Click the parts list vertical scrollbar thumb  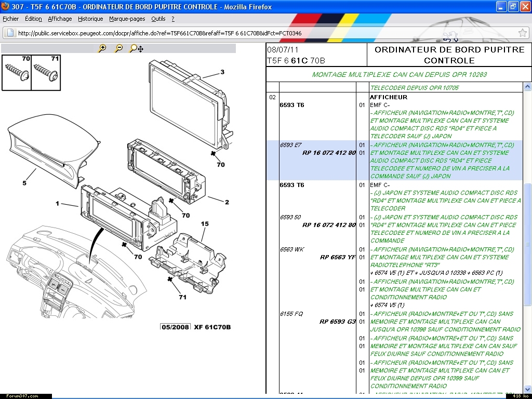(x=527, y=244)
